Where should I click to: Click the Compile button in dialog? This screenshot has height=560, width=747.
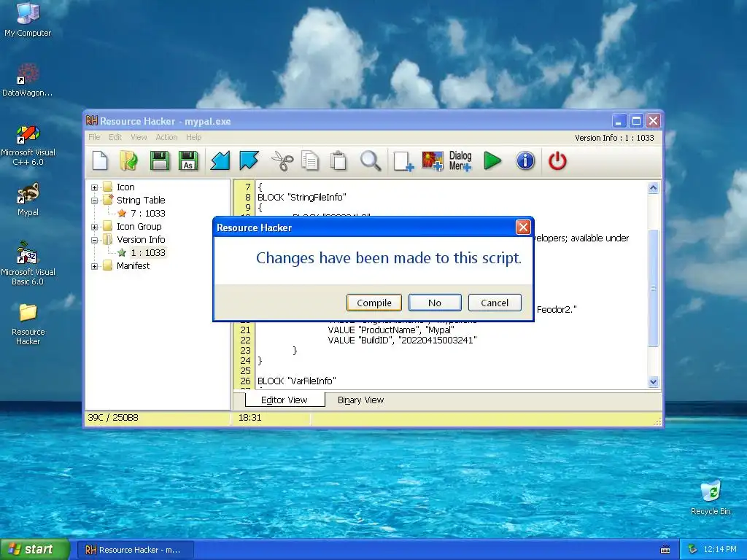click(x=374, y=303)
